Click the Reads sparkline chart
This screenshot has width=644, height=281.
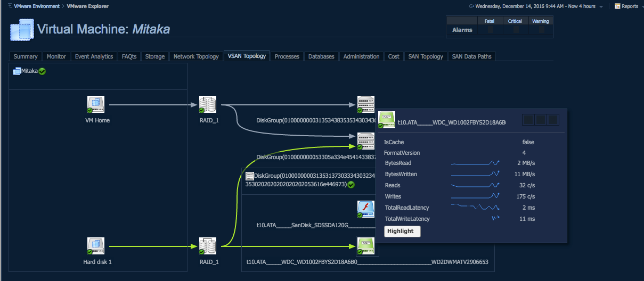coord(475,185)
